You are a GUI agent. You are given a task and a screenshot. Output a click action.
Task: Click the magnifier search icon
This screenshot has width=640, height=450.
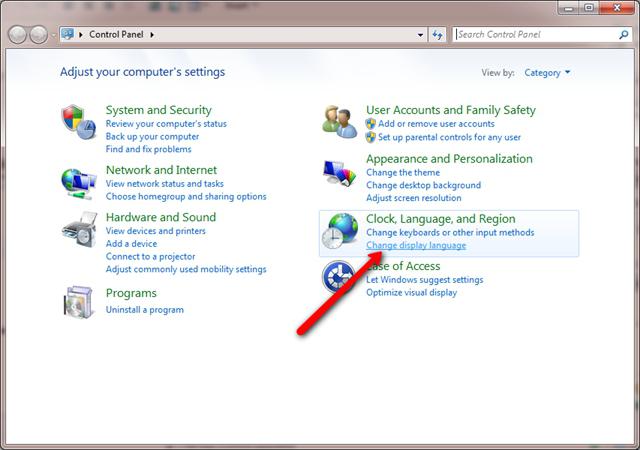point(623,35)
